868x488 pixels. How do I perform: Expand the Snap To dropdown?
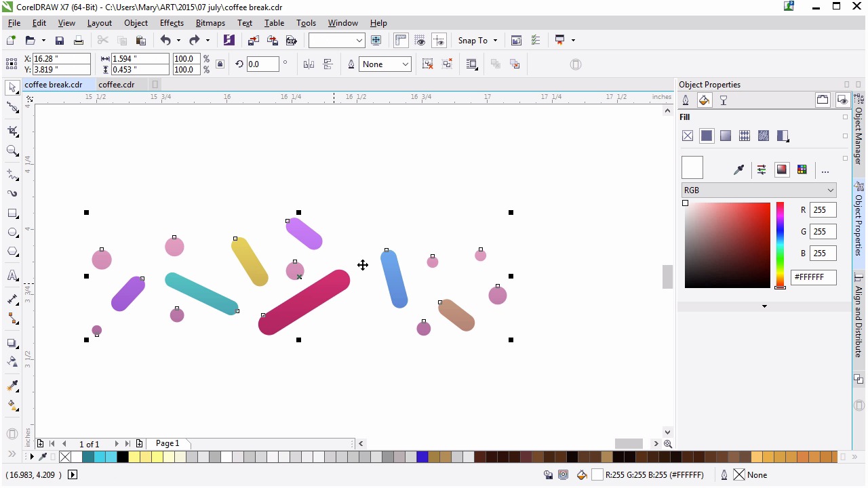(x=494, y=41)
